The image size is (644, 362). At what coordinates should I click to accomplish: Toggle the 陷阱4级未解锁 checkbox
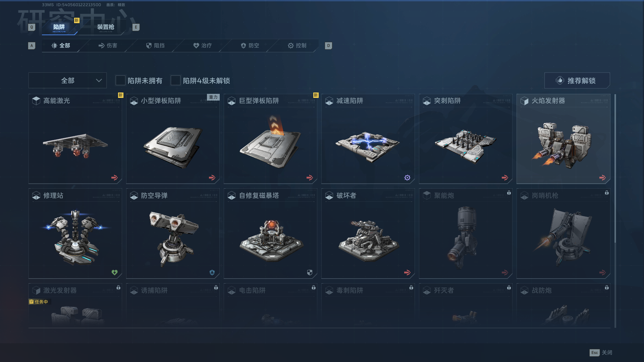pyautogui.click(x=175, y=80)
